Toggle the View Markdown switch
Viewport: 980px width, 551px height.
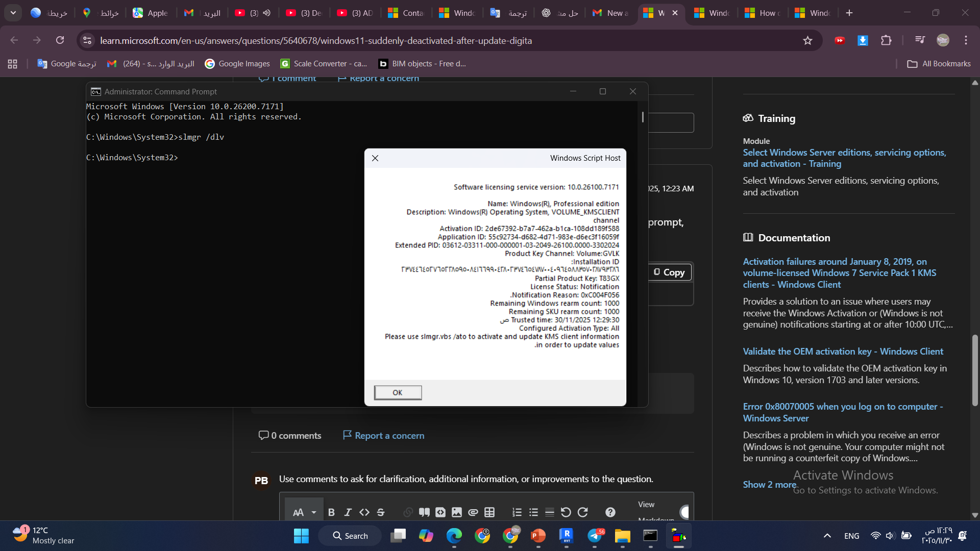685,512
